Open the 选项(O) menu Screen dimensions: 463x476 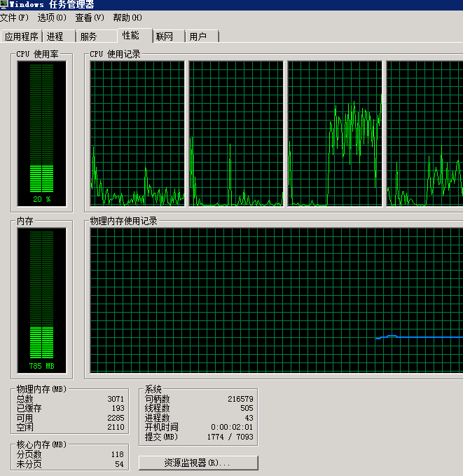[x=52, y=18]
